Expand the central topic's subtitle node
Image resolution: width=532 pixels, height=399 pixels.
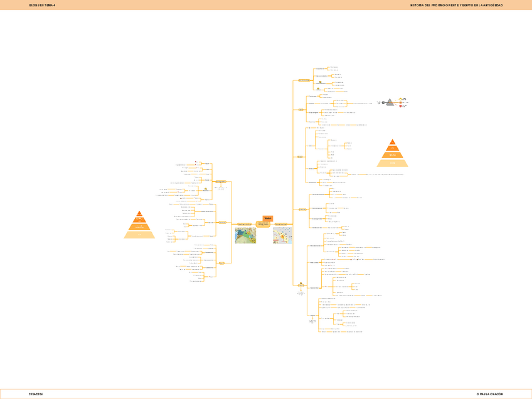pos(263,223)
